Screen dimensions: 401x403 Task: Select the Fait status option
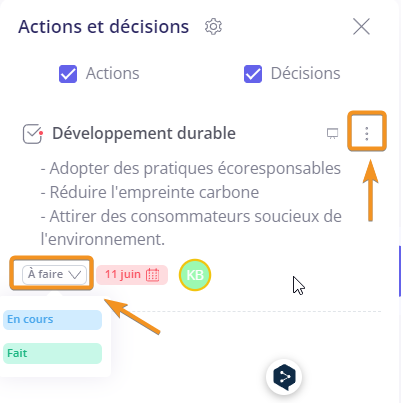tap(52, 353)
